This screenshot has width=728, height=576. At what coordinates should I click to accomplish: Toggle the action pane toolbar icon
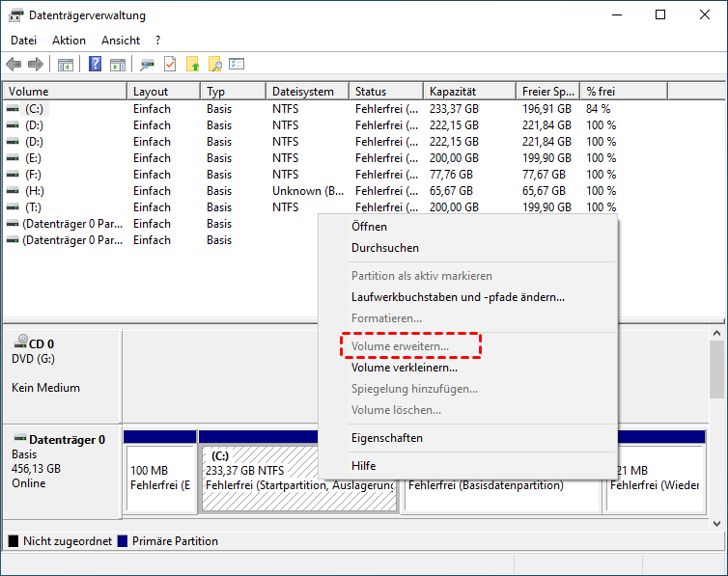[x=117, y=65]
